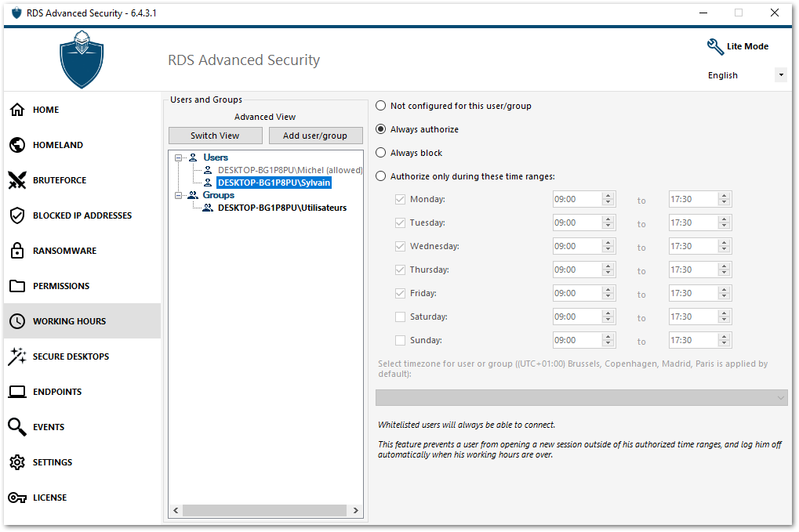Screen dimensions: 799x532
Task: Go to BRUTEFORCE section
Action: pos(82,180)
